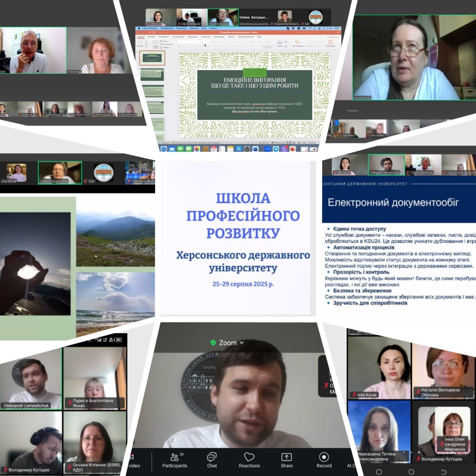
Task: Open the Chat panel in Zoom
Action: (212, 460)
